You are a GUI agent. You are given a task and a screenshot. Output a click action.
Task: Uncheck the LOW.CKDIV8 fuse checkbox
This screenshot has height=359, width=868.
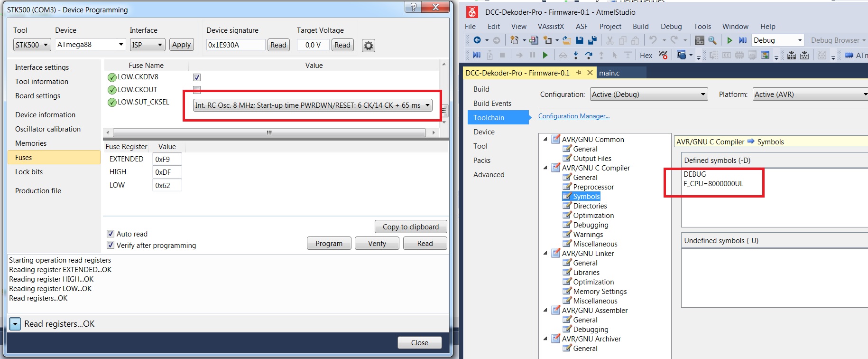click(x=197, y=77)
